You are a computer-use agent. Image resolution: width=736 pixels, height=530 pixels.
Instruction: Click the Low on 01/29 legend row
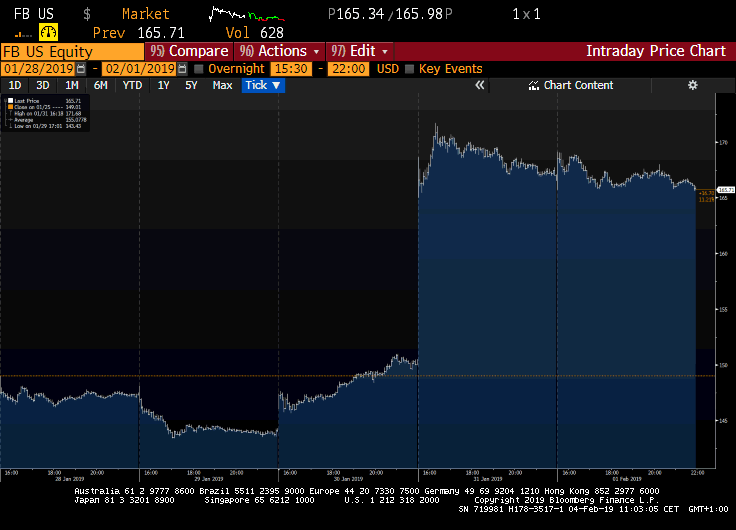click(x=47, y=126)
